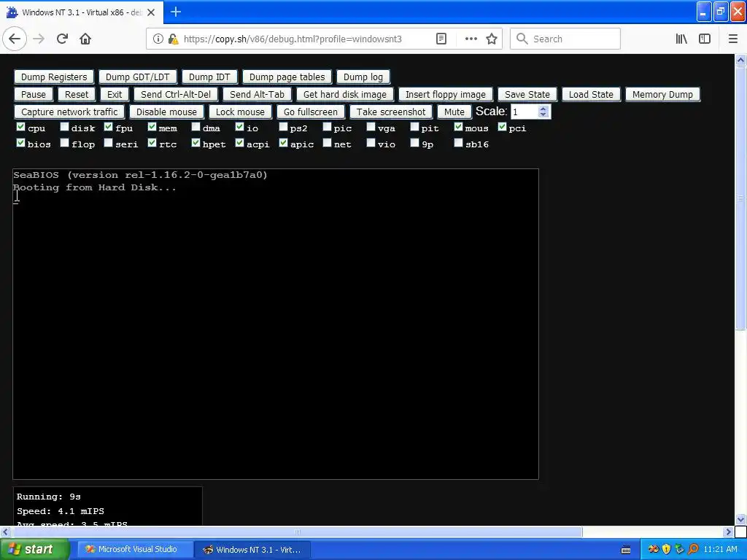Click Dump page tables button
This screenshot has height=560, width=747.
[x=287, y=77]
